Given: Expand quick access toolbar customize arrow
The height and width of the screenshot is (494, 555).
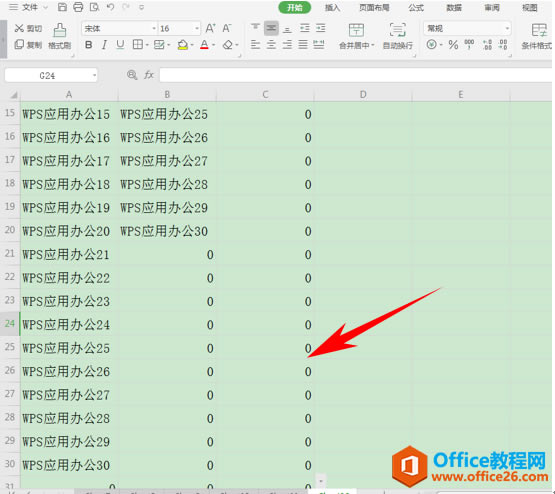Looking at the screenshot, I should click(x=142, y=7).
